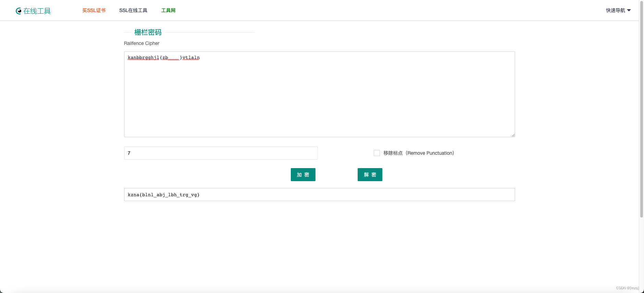Toggle the 移除标点 Remove Punctuation checkbox
This screenshot has width=644, height=293.
(377, 153)
